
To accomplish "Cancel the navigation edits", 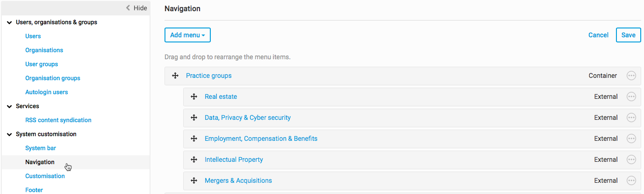I will coord(598,35).
